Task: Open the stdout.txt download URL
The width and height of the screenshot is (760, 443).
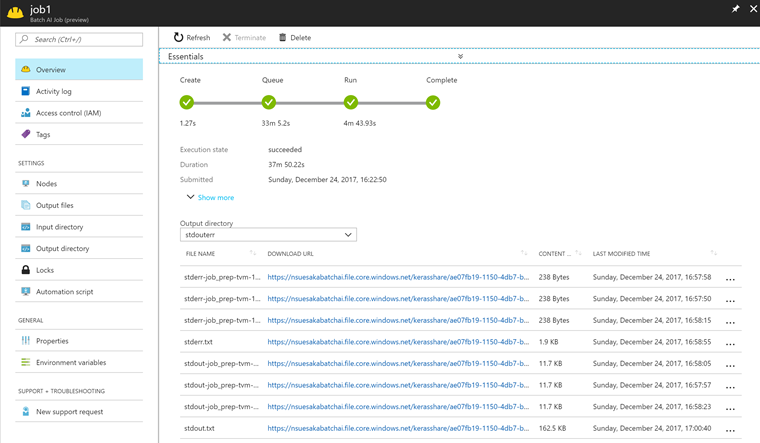Action: (398, 428)
